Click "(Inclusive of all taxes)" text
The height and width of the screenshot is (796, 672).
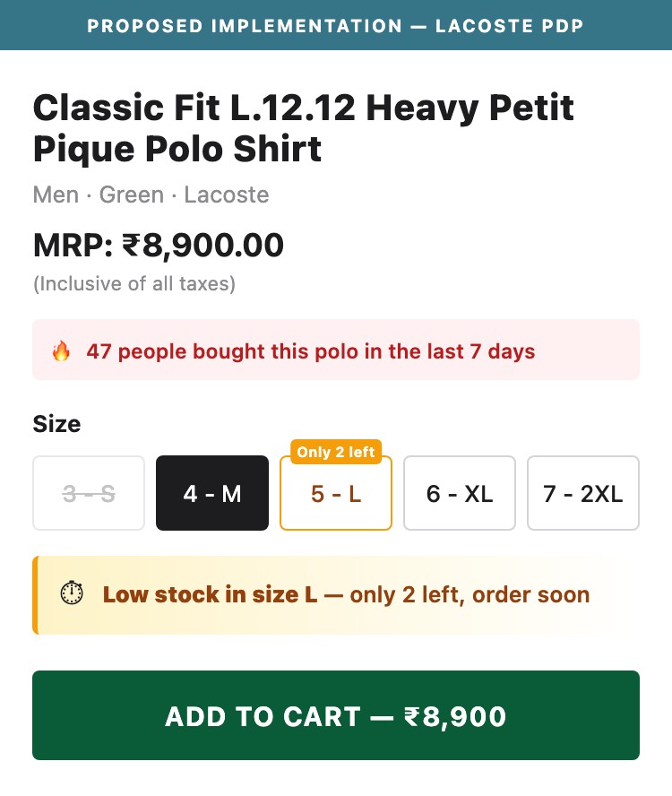(x=133, y=284)
